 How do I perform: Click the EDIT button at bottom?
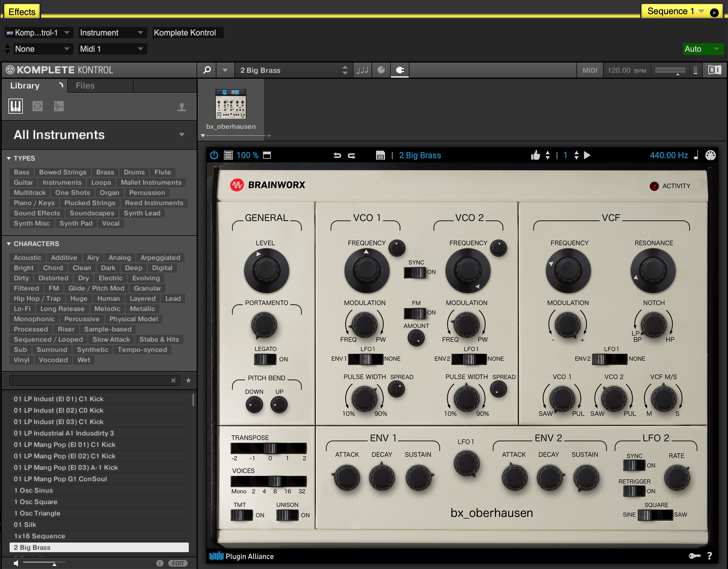tap(178, 563)
